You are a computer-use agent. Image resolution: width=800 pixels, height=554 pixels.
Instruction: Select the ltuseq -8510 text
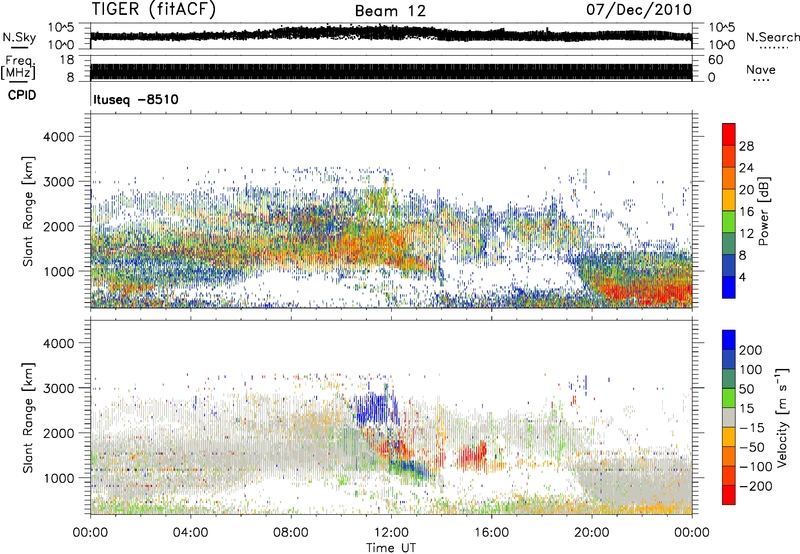(x=136, y=99)
